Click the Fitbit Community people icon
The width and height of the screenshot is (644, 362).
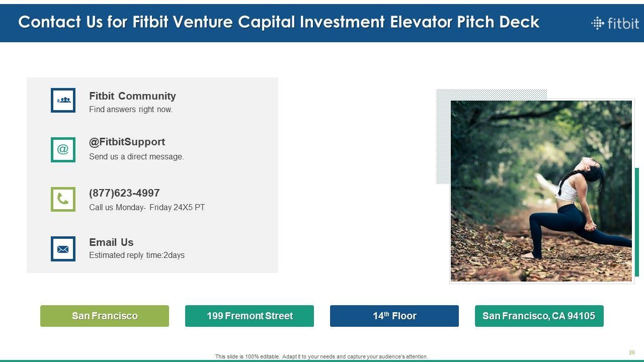click(x=63, y=100)
